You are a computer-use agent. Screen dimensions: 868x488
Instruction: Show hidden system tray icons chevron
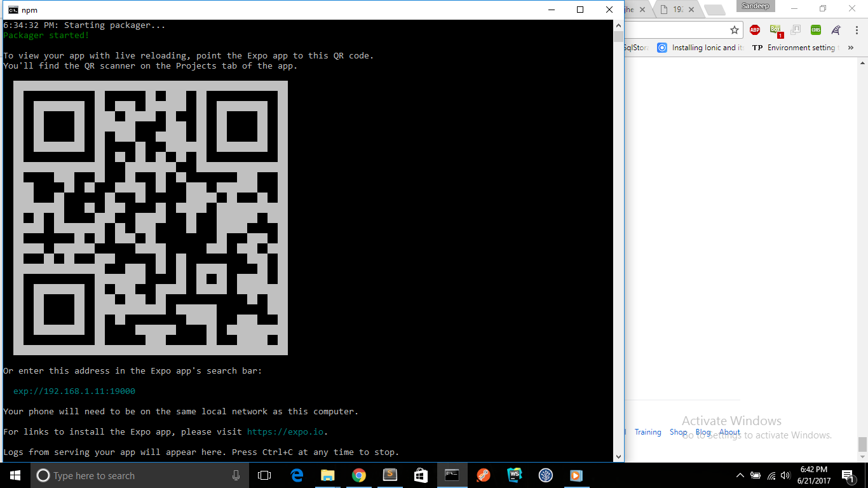[x=740, y=475]
